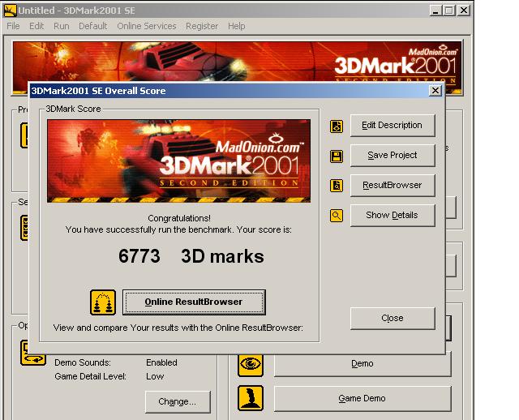Click the 6773 score value
Viewport: 519px width, 420px height.
pyautogui.click(x=139, y=256)
